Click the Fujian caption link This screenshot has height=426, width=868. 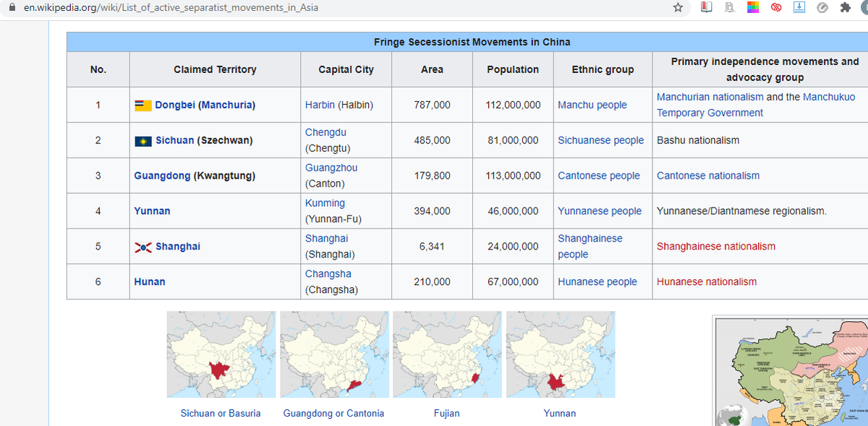tap(447, 414)
